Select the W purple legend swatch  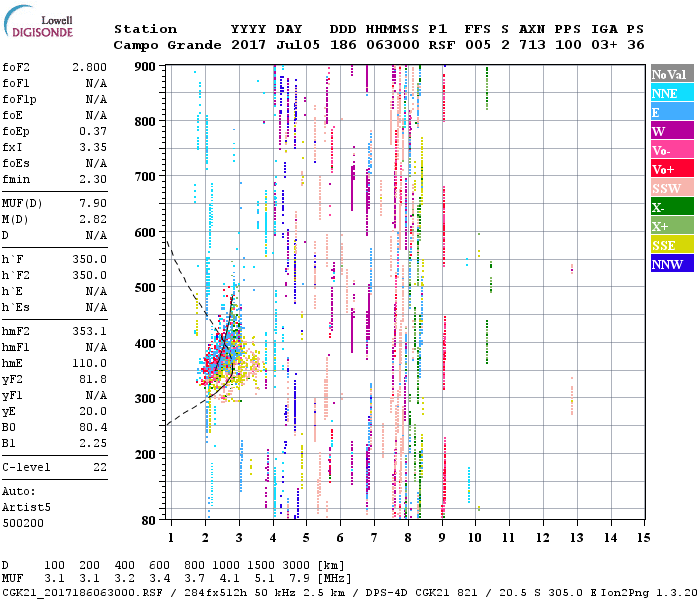pos(671,131)
